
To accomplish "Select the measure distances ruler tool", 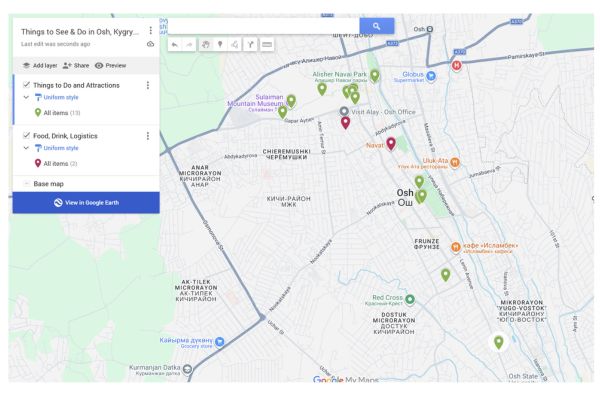I will coord(267,45).
